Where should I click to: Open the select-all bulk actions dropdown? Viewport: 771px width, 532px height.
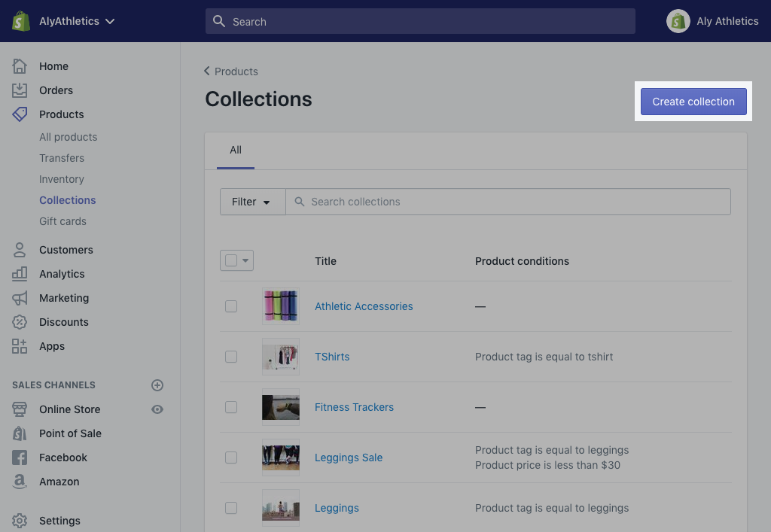245,260
